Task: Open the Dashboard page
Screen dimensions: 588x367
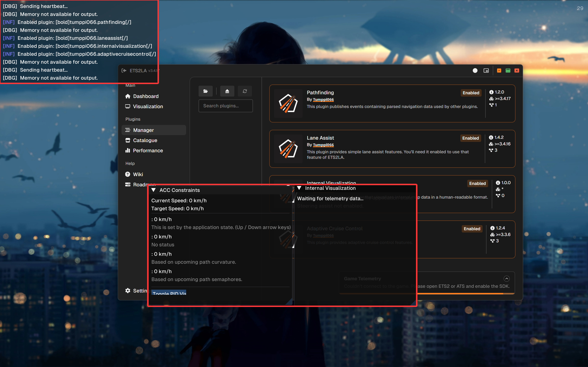Action: pyautogui.click(x=154, y=96)
